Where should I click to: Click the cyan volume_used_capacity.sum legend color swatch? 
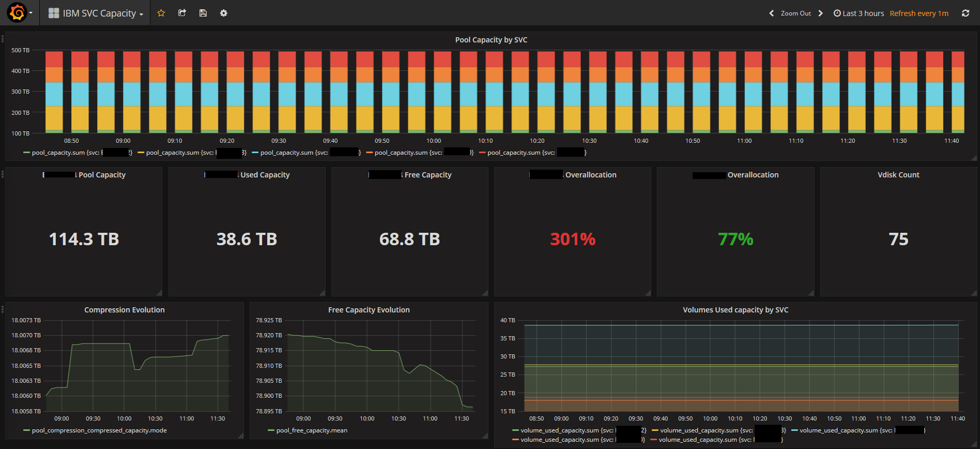pyautogui.click(x=794, y=430)
